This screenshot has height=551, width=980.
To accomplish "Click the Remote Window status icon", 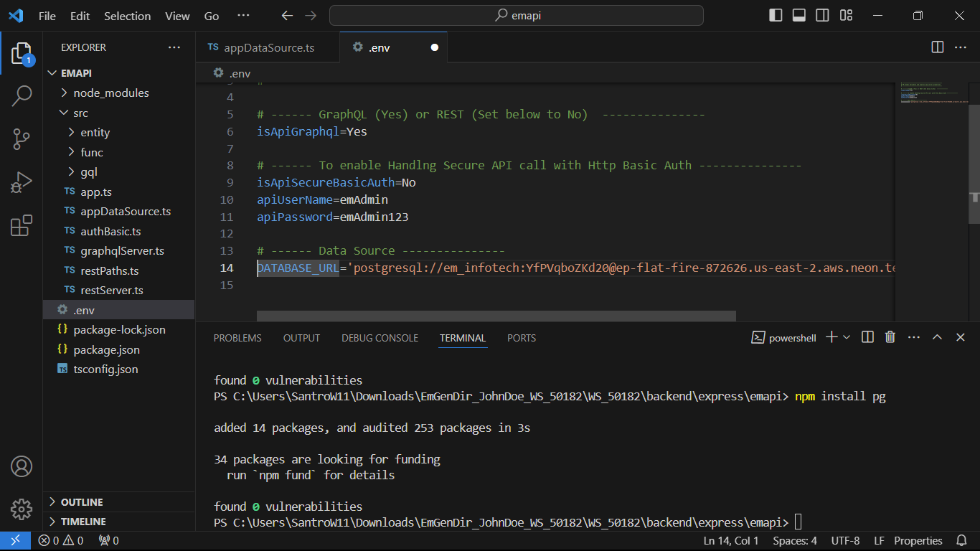I will point(15,541).
